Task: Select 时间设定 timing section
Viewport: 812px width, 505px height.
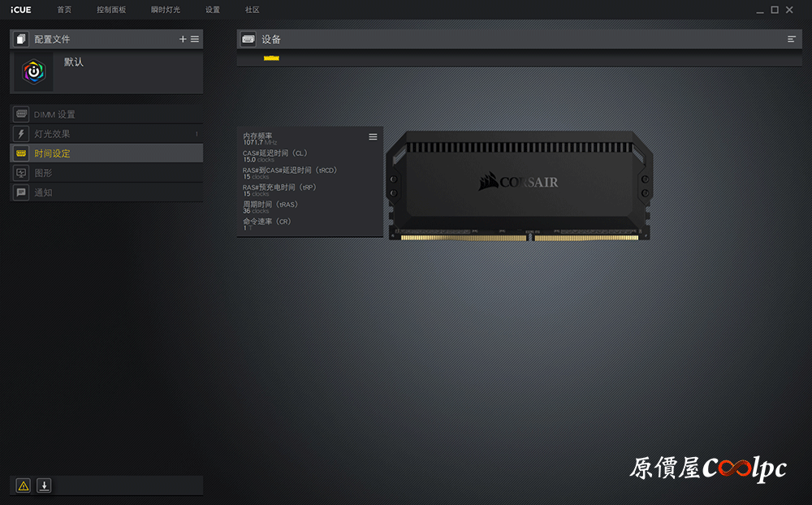Action: pos(106,153)
